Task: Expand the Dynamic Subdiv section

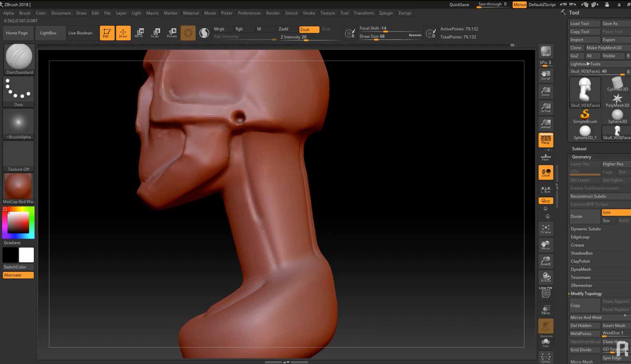Action: [x=586, y=229]
